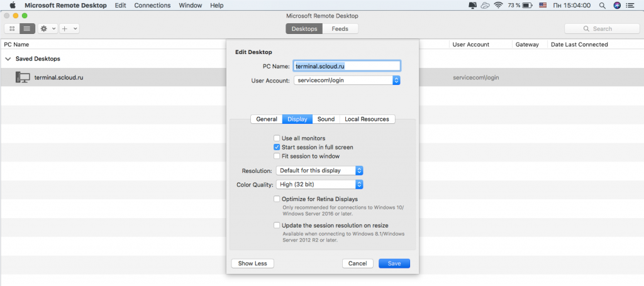This screenshot has width=644, height=286.
Task: Open the Resolution dropdown
Action: [x=319, y=170]
